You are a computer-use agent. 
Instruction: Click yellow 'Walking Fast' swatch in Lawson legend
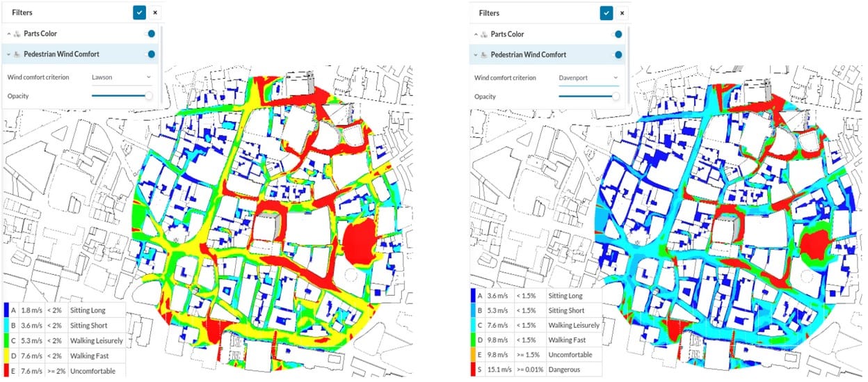(6, 356)
